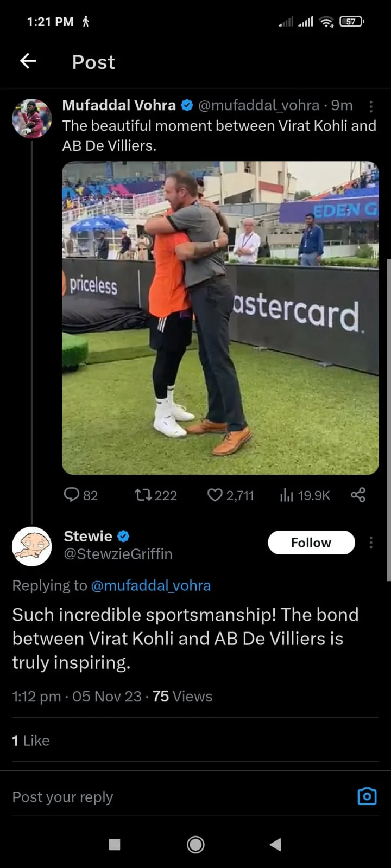The height and width of the screenshot is (868, 391).
Task: View the 1 Like list
Action: (31, 741)
